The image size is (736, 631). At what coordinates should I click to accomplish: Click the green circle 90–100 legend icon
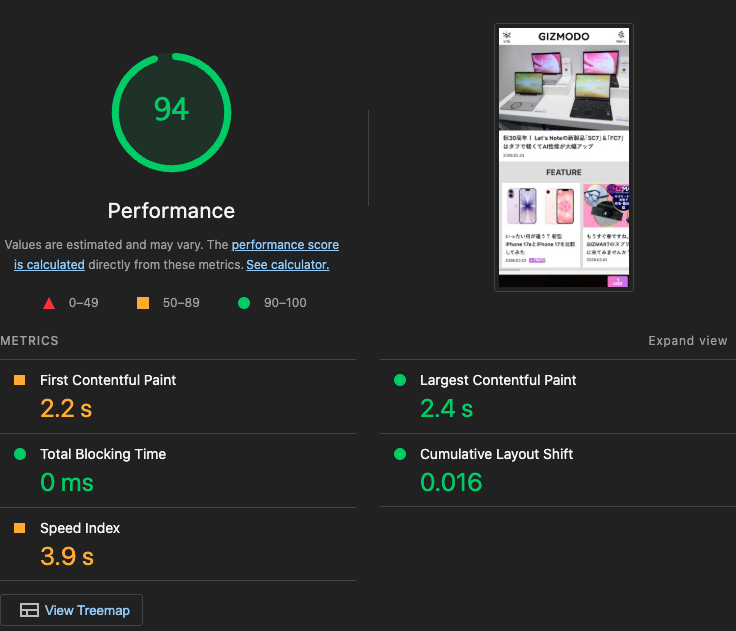244,303
